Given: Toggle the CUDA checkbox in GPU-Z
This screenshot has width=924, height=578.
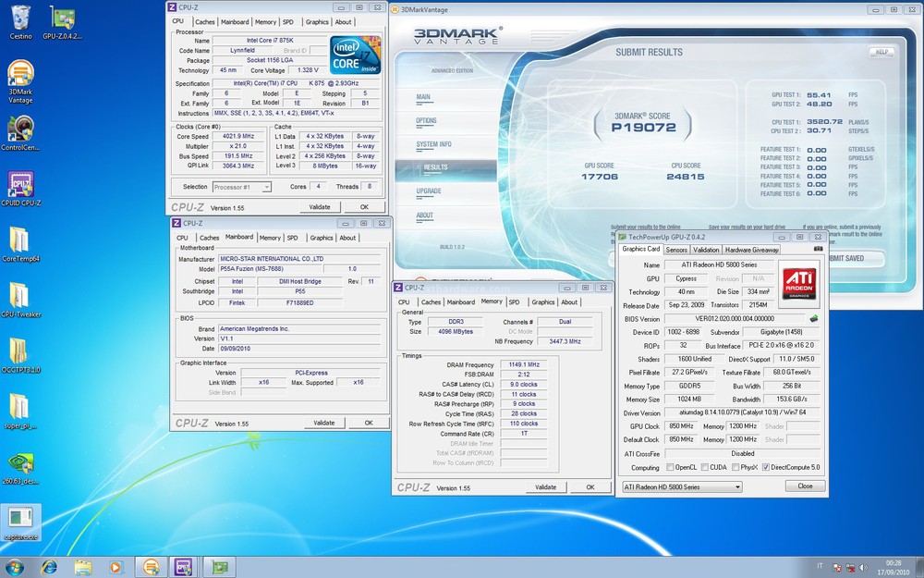Looking at the screenshot, I should [705, 467].
